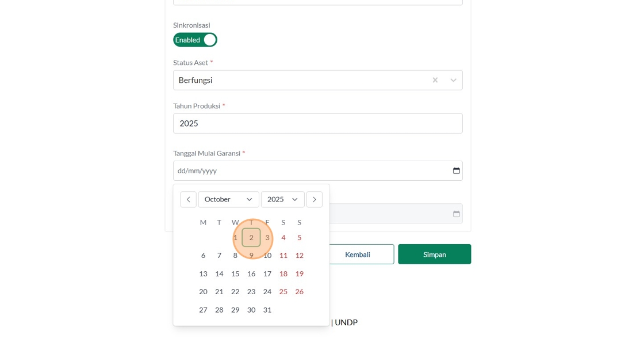Choose Saturday October 4 date
644x361 pixels.
(283, 237)
